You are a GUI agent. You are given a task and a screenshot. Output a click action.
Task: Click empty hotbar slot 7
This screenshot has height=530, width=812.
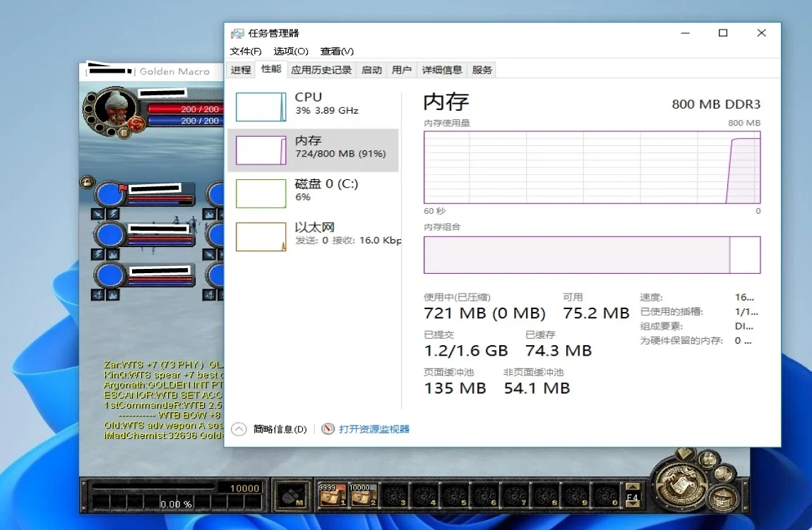click(515, 495)
